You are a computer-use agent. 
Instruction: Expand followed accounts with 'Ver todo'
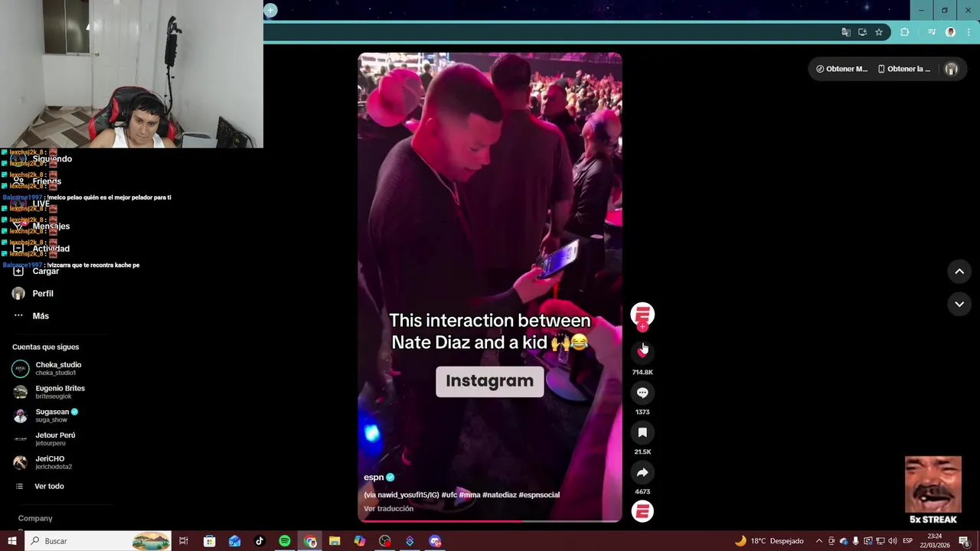click(40, 487)
